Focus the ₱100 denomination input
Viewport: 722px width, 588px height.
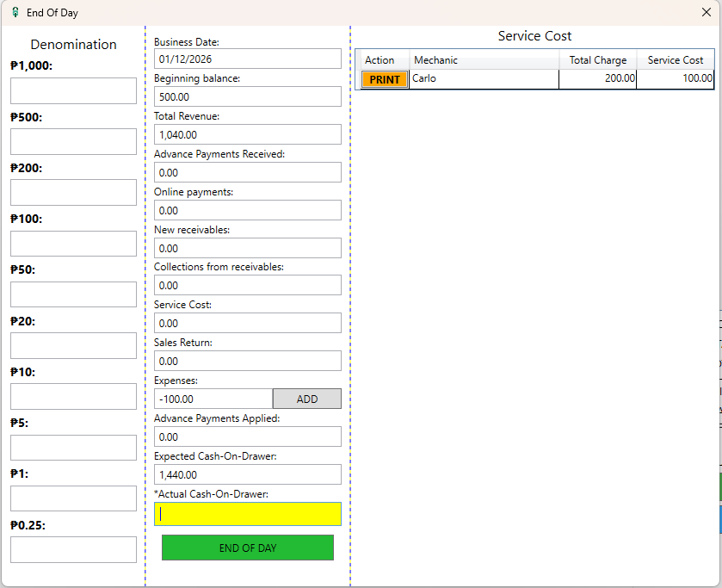pyautogui.click(x=73, y=244)
